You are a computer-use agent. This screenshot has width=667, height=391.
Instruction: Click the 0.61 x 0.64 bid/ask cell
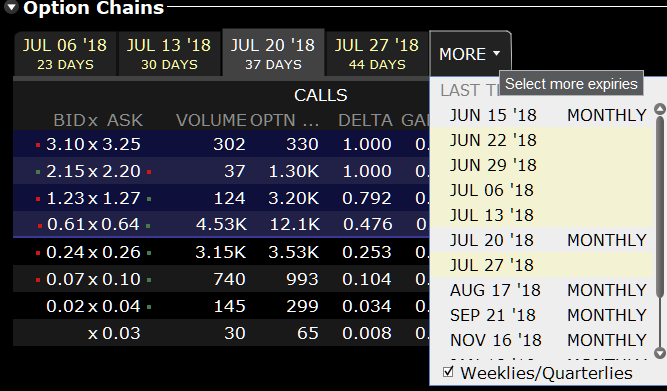click(x=93, y=224)
